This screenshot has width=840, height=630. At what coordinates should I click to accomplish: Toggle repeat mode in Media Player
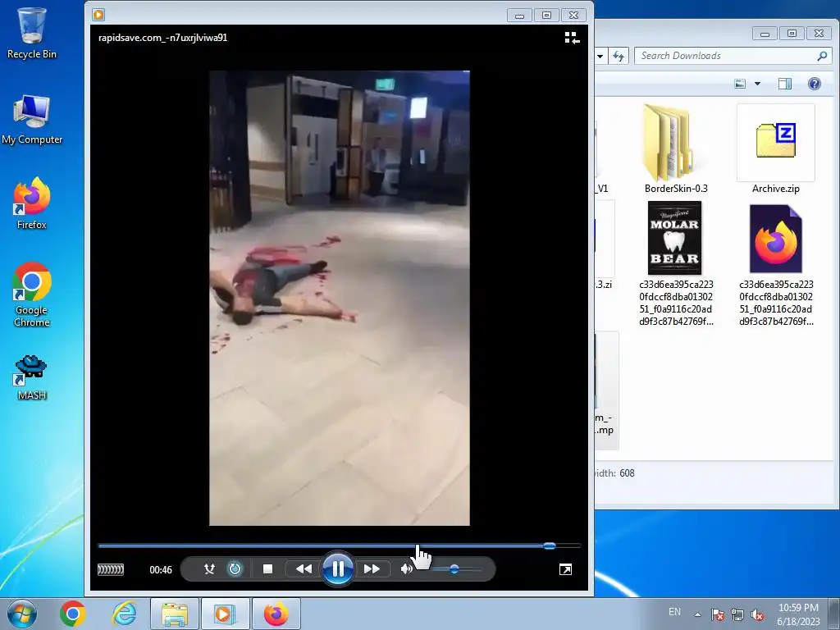pos(235,569)
